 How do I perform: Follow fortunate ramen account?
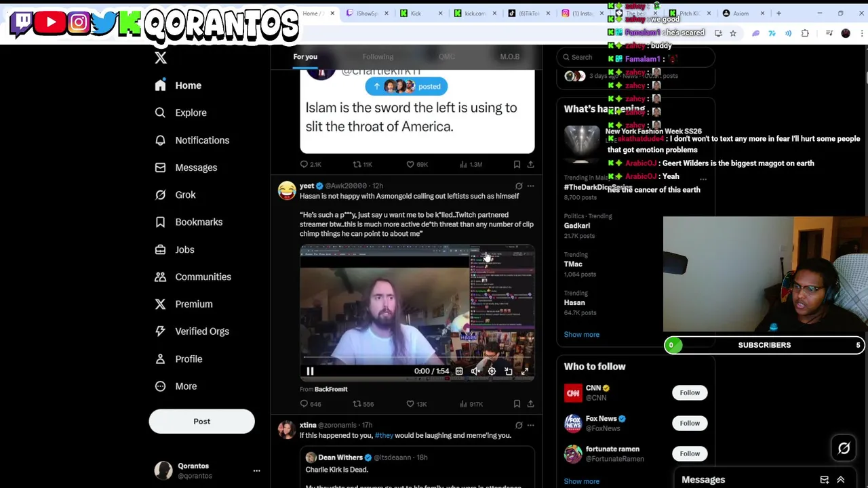click(x=690, y=454)
